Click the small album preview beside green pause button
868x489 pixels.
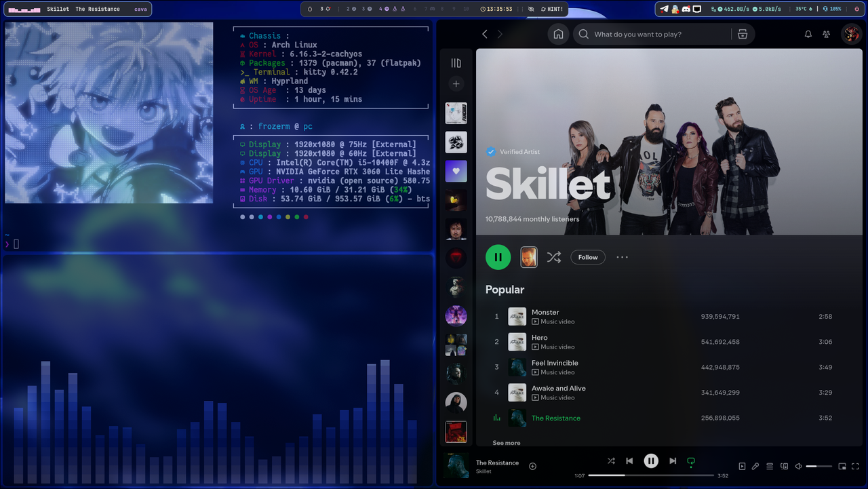coord(529,257)
